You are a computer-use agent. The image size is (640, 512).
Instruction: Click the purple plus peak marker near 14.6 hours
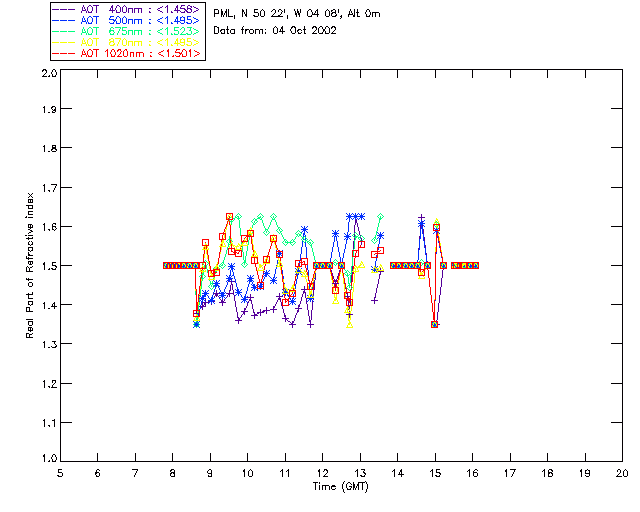[422, 218]
